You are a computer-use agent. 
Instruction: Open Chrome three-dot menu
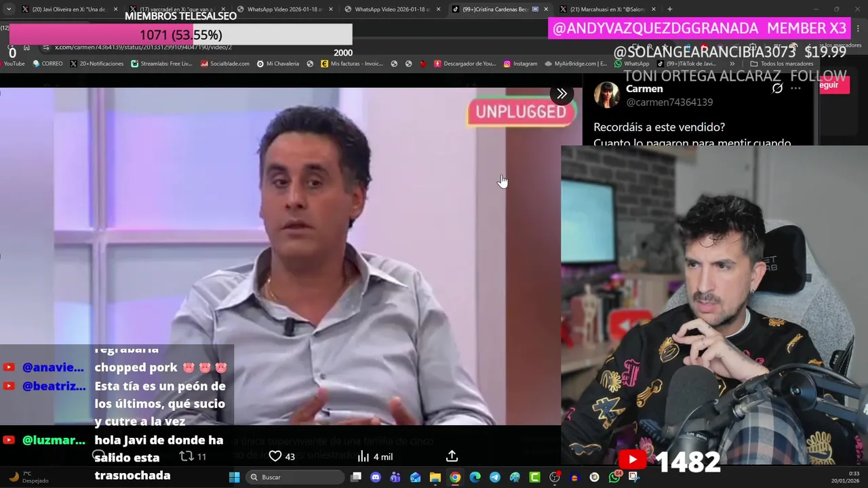(859, 28)
